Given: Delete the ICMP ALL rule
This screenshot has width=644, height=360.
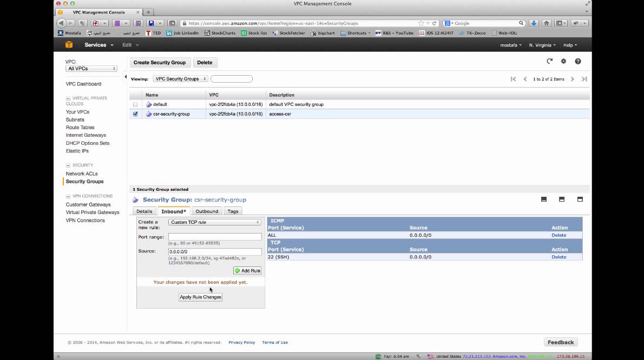Looking at the screenshot, I should (558, 235).
